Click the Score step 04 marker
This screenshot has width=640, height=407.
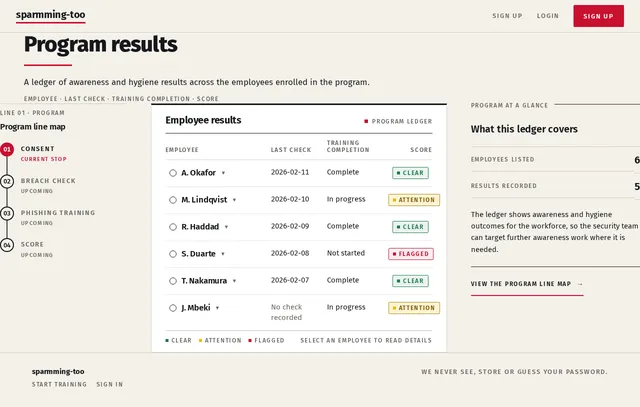7,245
